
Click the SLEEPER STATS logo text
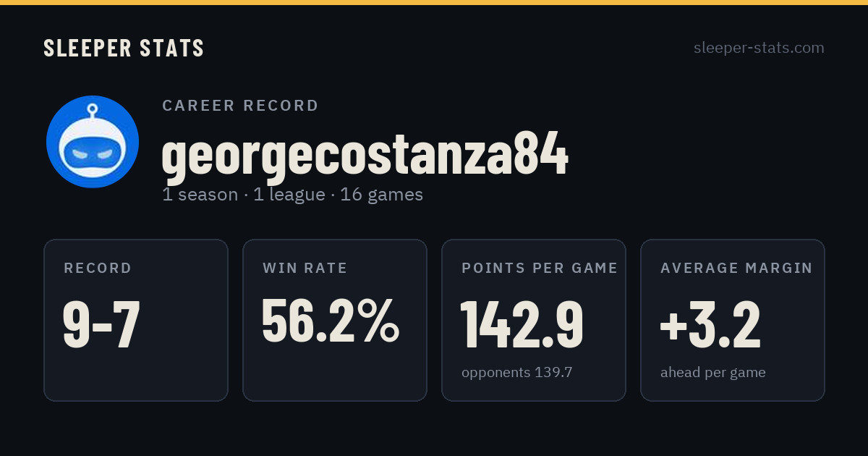[x=124, y=48]
